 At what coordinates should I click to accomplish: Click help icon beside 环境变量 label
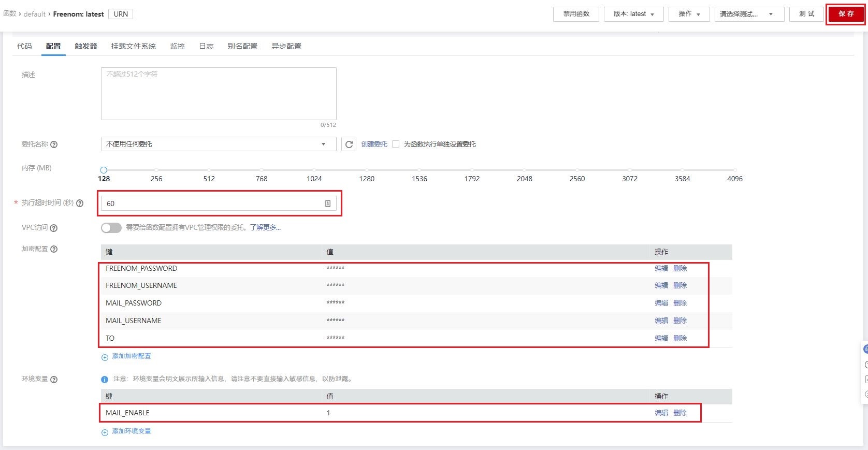tap(54, 380)
